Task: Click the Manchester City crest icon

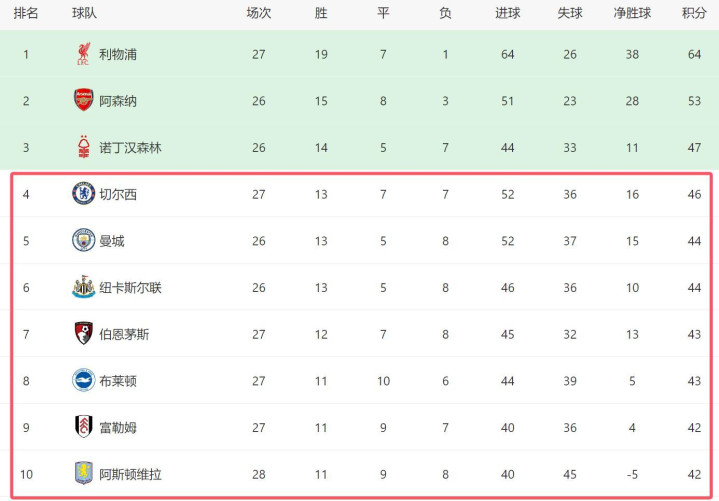Action: coord(83,241)
